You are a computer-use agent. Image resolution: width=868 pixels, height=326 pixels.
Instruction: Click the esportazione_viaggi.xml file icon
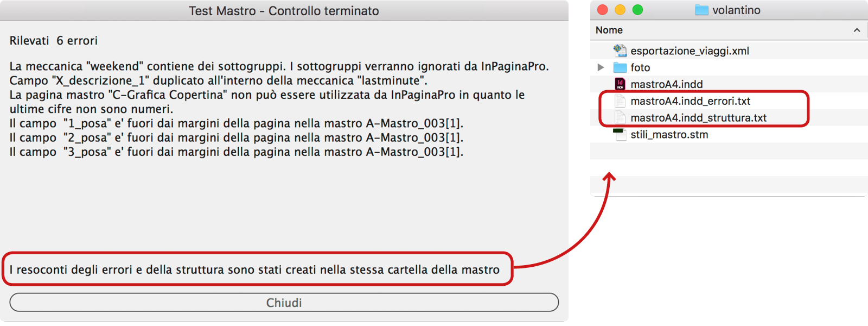pyautogui.click(x=620, y=51)
